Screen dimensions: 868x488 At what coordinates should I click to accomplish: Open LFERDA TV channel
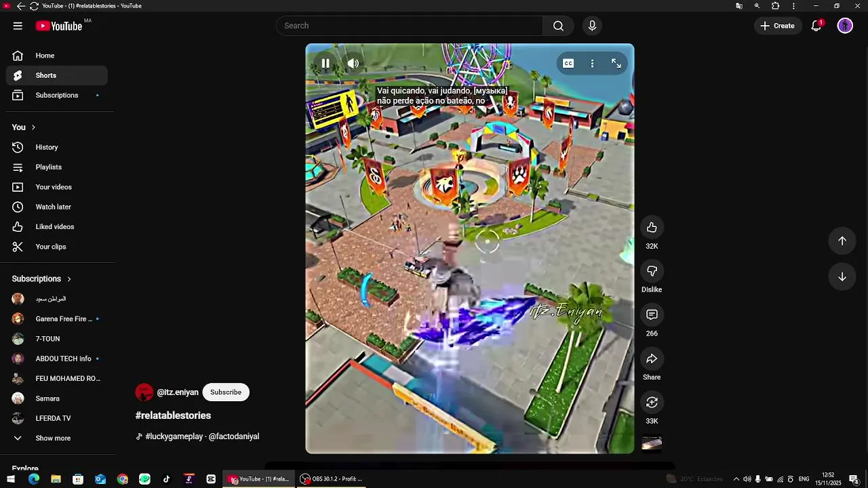tap(57, 418)
